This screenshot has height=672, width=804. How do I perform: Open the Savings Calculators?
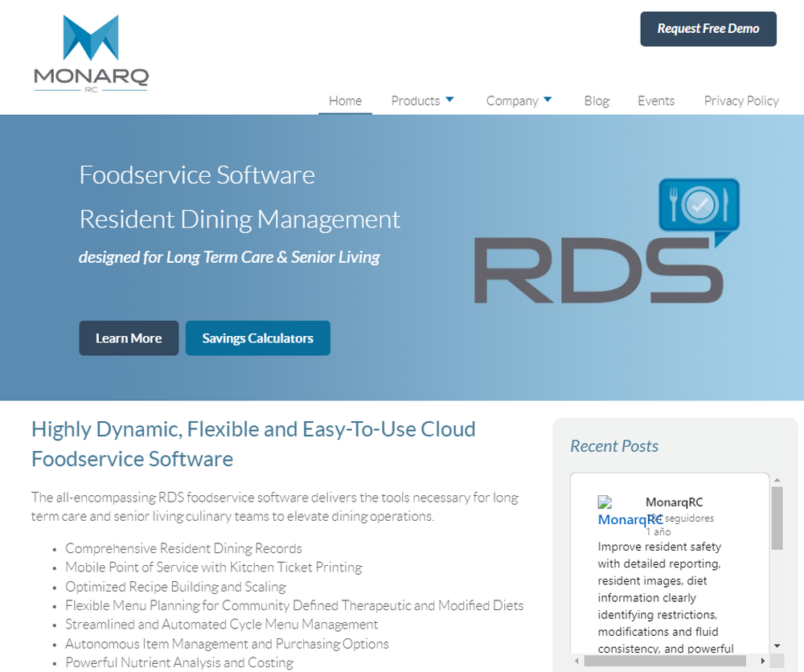257,338
